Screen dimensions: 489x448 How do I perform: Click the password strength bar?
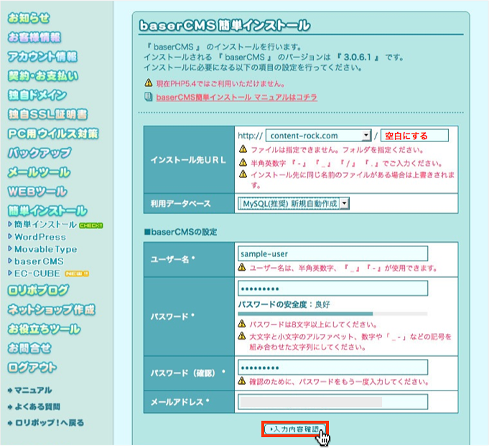pos(332,314)
